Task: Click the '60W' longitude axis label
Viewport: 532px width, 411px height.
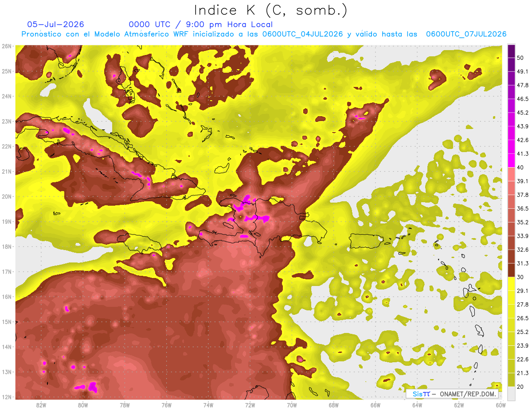Action: click(501, 405)
